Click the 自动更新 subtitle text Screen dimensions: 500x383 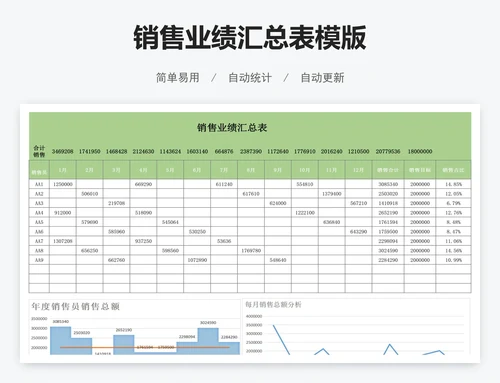pyautogui.click(x=322, y=78)
